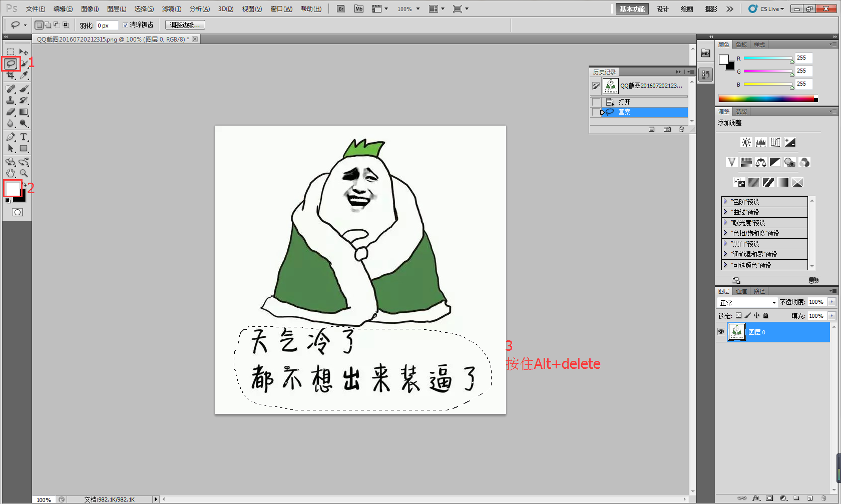Expand "色阶"预设 presets

click(x=725, y=201)
